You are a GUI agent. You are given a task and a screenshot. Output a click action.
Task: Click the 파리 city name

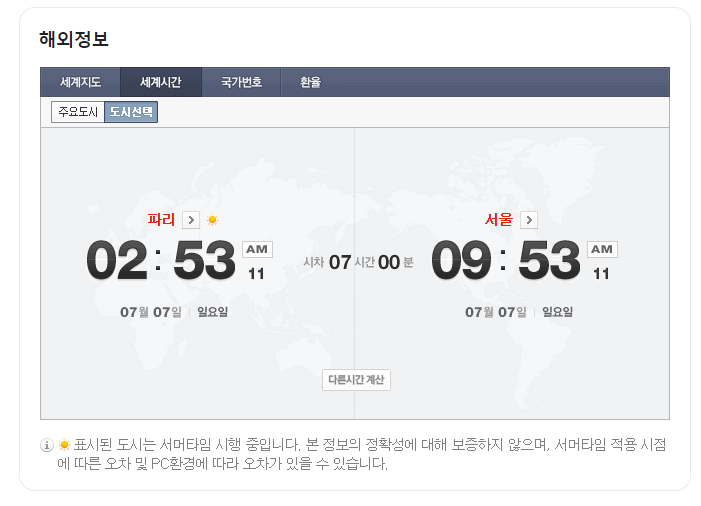[x=161, y=219]
